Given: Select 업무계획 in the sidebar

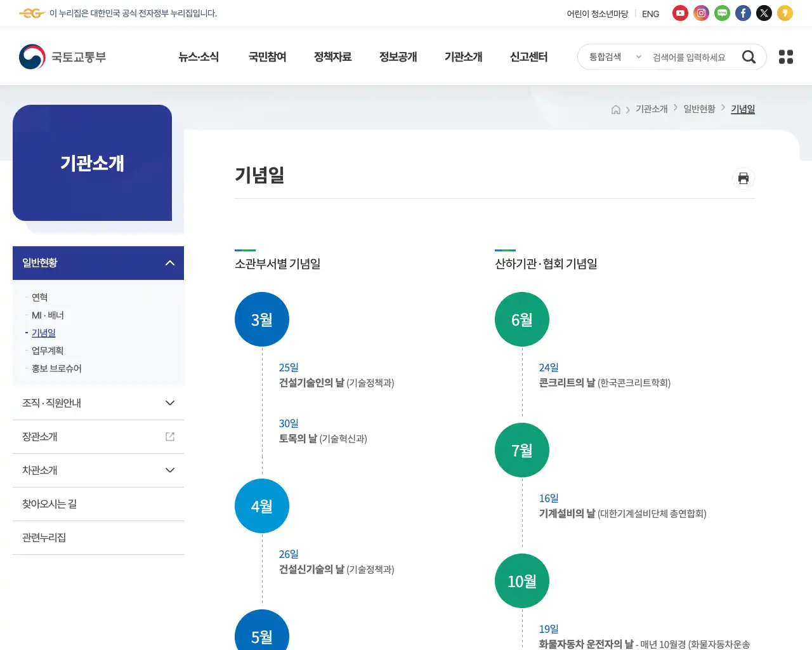Looking at the screenshot, I should click(48, 351).
